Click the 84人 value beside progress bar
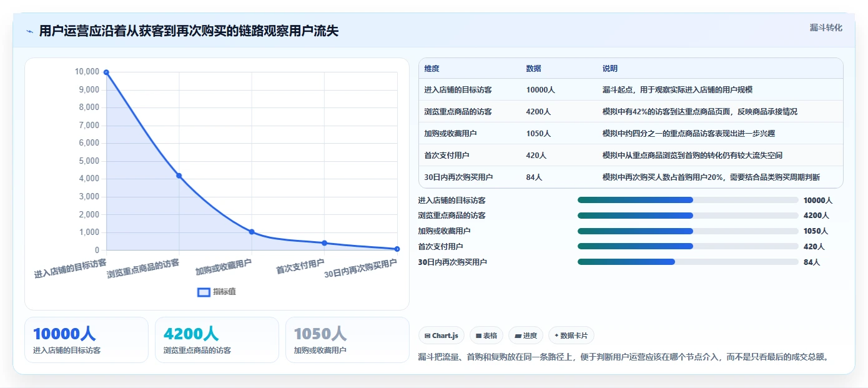Screen dimensions: 868x388 tap(812, 262)
